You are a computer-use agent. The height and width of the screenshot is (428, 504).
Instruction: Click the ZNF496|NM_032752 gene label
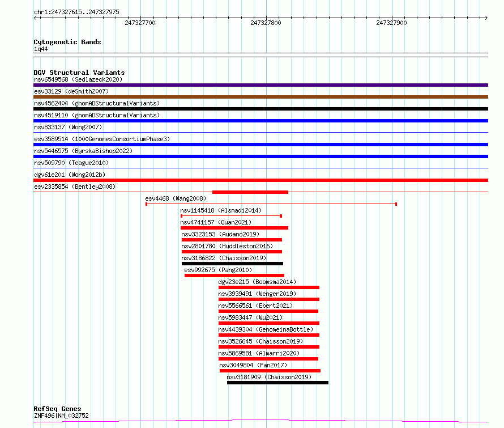pyautogui.click(x=61, y=416)
